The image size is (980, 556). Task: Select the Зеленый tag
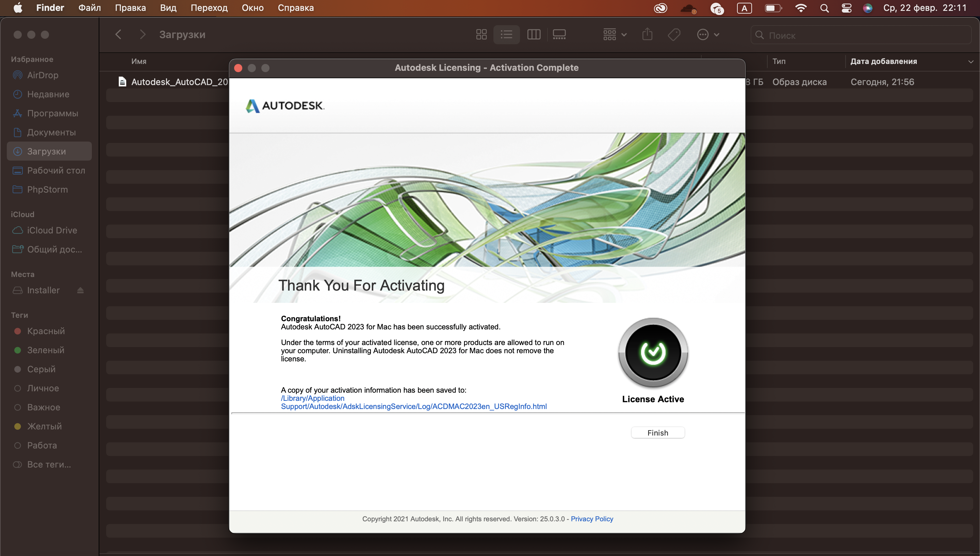46,350
